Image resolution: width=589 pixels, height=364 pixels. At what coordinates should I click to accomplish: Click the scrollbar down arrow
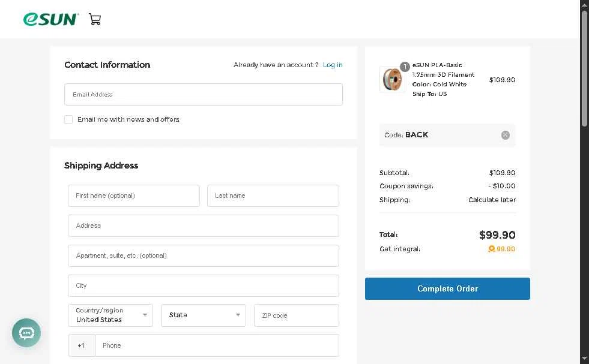point(584,359)
